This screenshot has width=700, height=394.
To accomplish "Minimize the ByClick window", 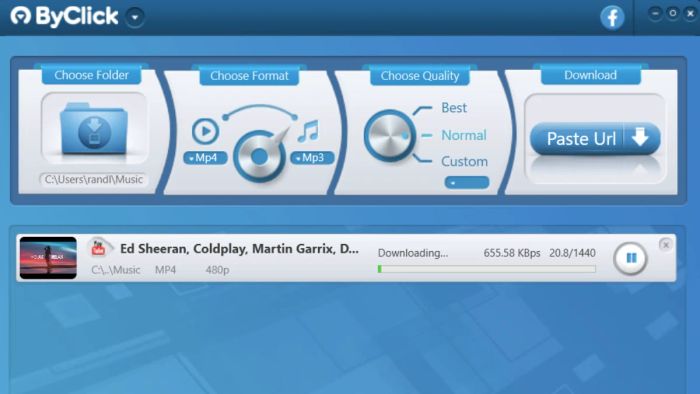I will [655, 13].
